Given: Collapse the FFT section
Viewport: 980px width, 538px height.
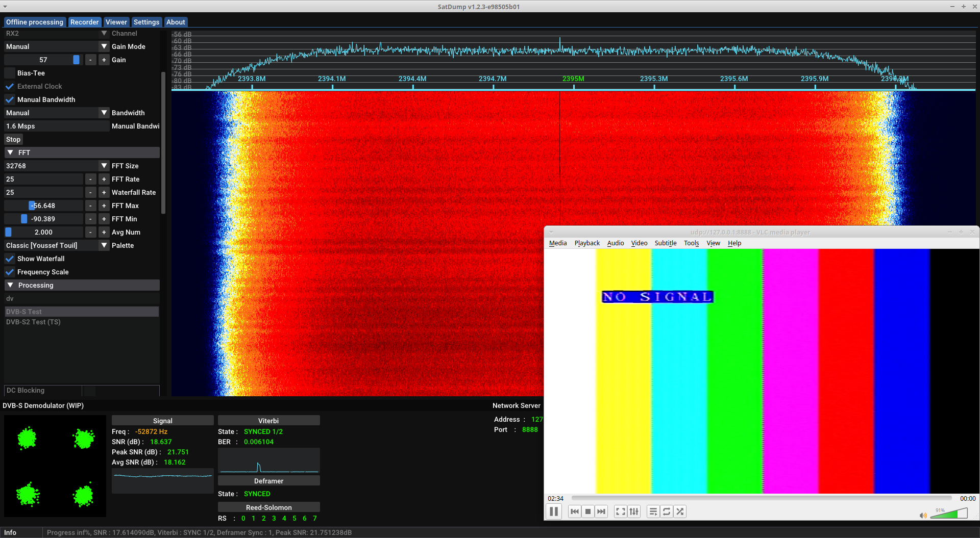Looking at the screenshot, I should tap(10, 152).
